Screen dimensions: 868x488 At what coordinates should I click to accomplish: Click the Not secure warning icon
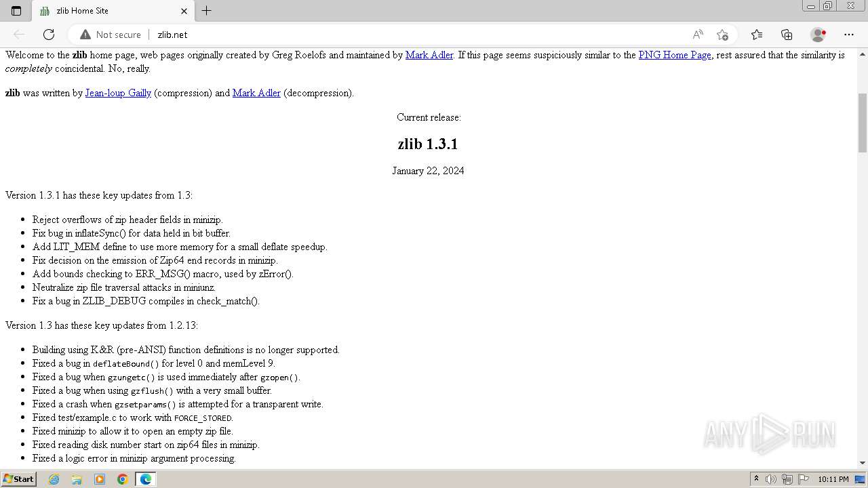pyautogui.click(x=85, y=35)
